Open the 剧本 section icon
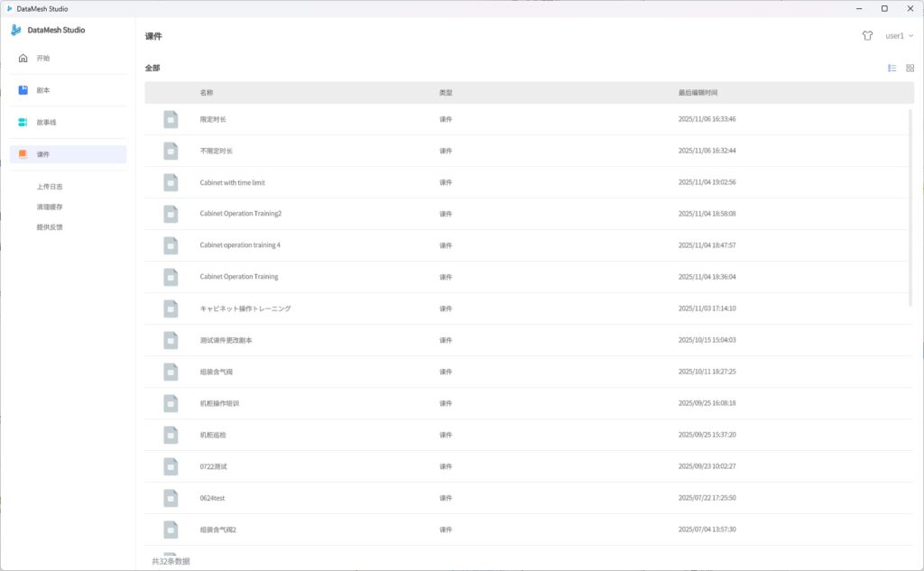The height and width of the screenshot is (571, 924). point(23,90)
